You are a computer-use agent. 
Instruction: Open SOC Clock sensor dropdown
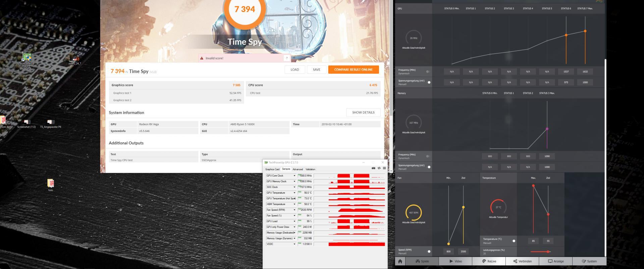point(294,187)
